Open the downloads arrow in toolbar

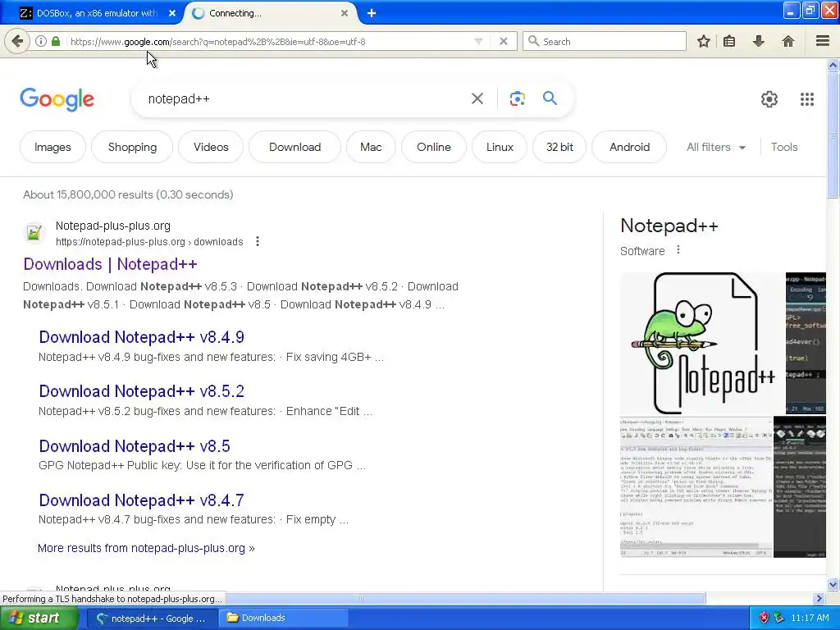click(758, 41)
